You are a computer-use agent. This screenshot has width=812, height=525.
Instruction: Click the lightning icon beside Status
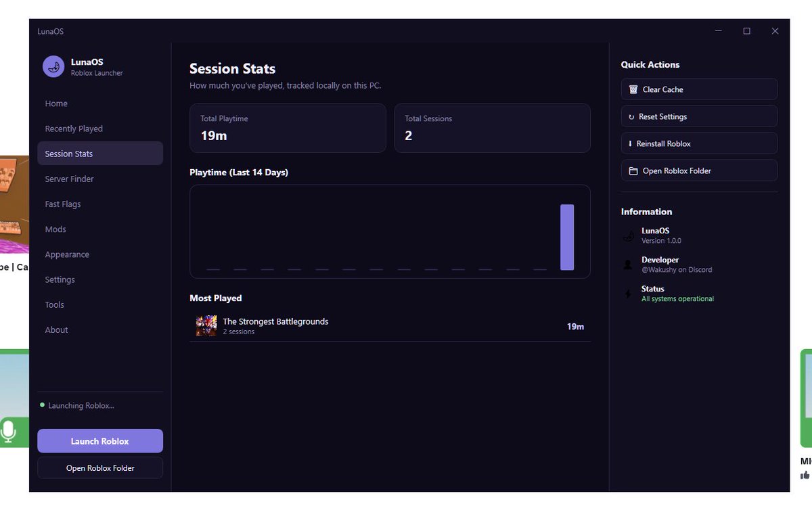[628, 294]
